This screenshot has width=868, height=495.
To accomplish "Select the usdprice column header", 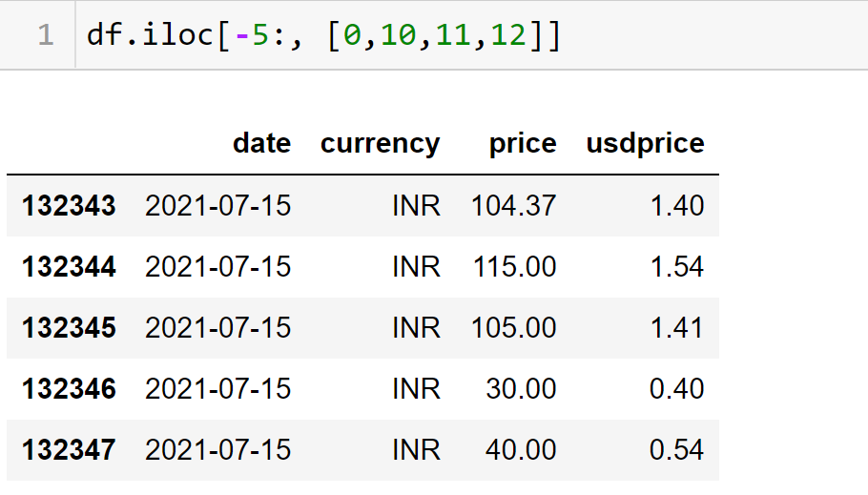I will 645,143.
